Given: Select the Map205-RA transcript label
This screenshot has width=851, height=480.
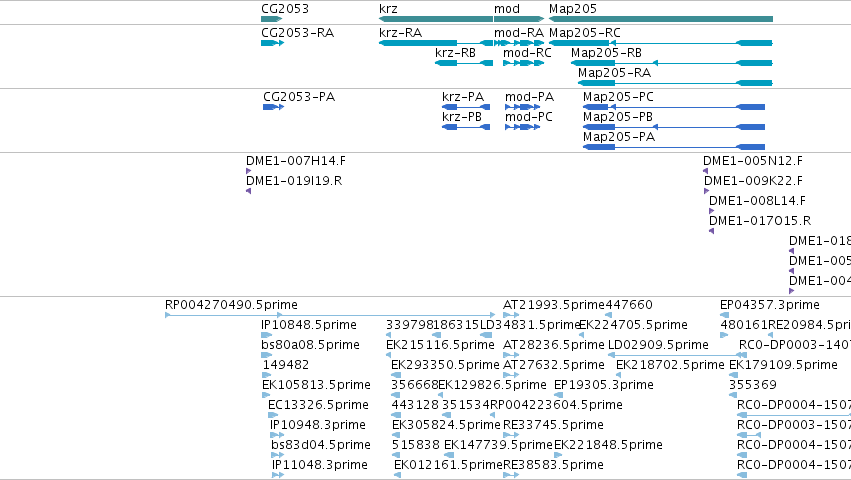Looking at the screenshot, I should tap(614, 73).
